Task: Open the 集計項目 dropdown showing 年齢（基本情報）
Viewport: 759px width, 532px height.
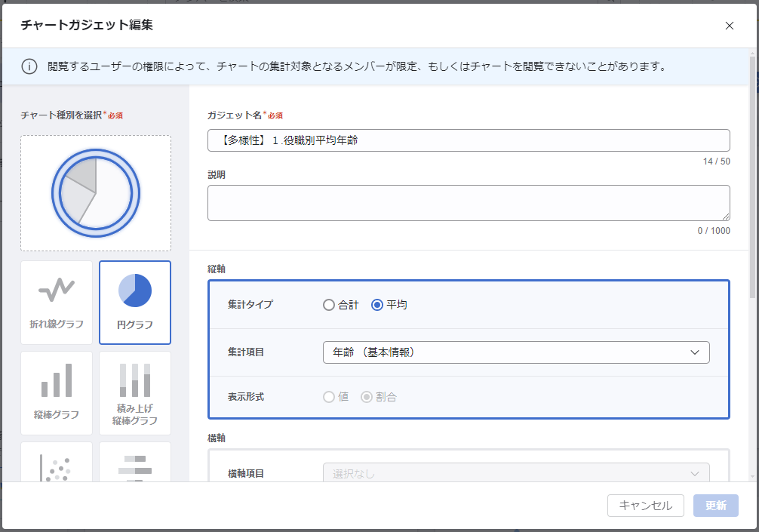Action: tap(516, 352)
